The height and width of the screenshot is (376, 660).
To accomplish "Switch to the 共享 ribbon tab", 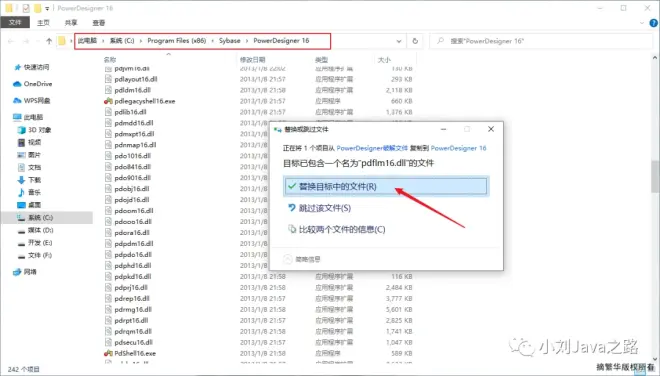I will [x=71, y=23].
